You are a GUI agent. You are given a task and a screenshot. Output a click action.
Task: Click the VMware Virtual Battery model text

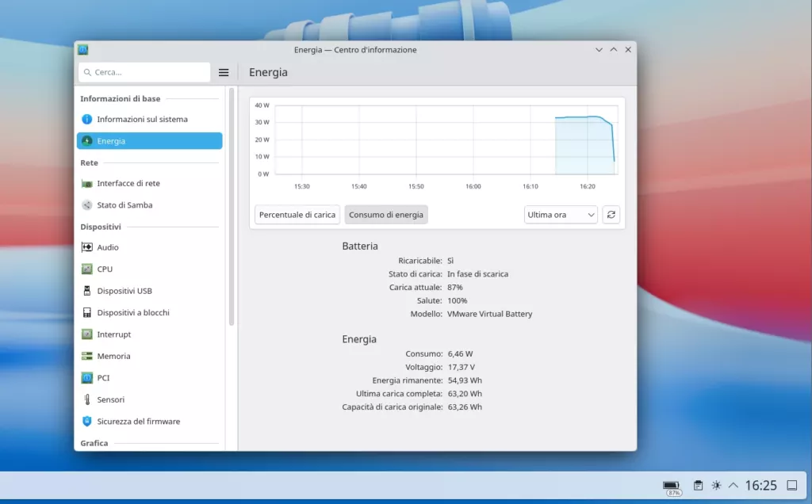coord(489,314)
